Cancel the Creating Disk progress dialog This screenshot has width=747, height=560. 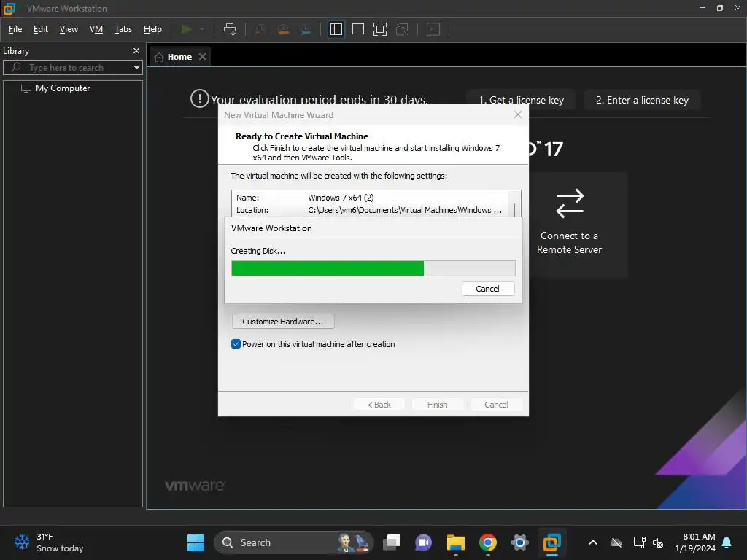(488, 289)
